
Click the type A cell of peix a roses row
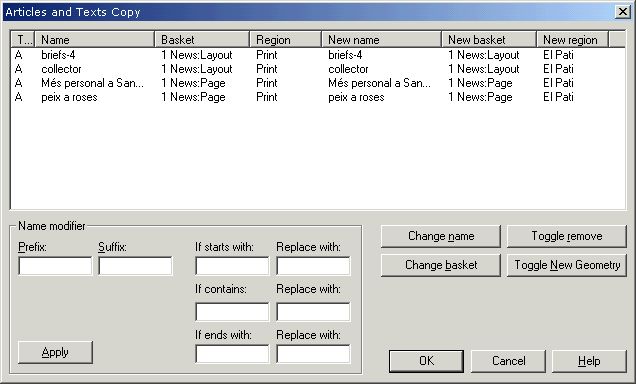(19, 97)
